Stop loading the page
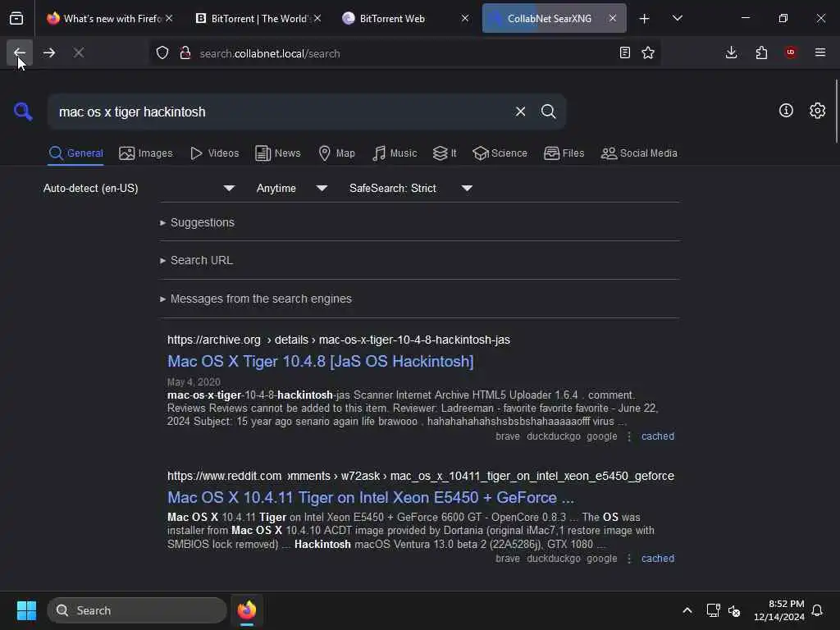Viewport: 840px width, 630px height. point(79,52)
